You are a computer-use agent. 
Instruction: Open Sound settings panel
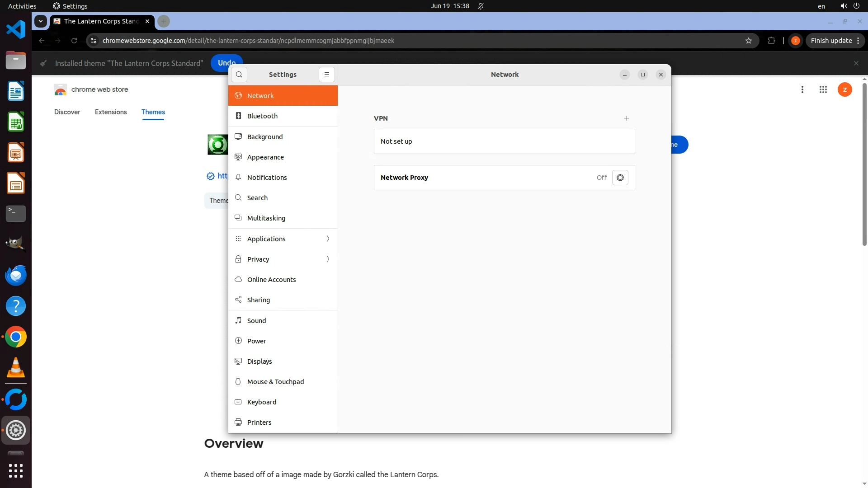tap(283, 320)
